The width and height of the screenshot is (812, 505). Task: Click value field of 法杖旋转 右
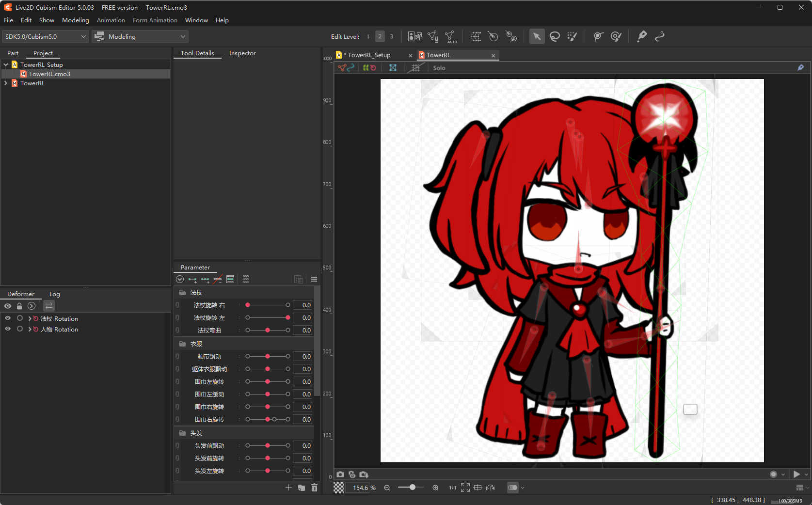pyautogui.click(x=303, y=305)
